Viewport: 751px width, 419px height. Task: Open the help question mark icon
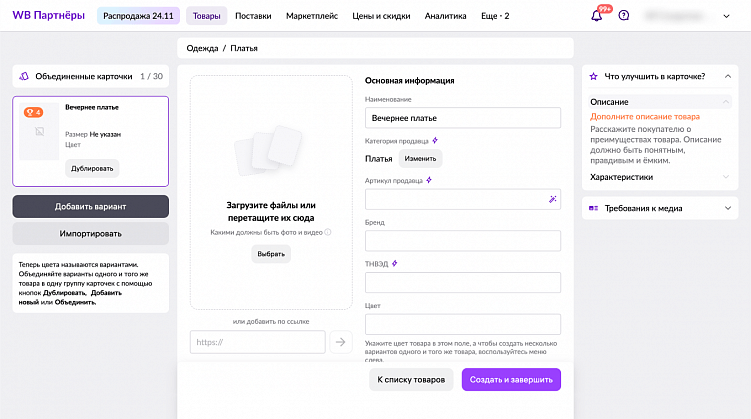pos(623,15)
